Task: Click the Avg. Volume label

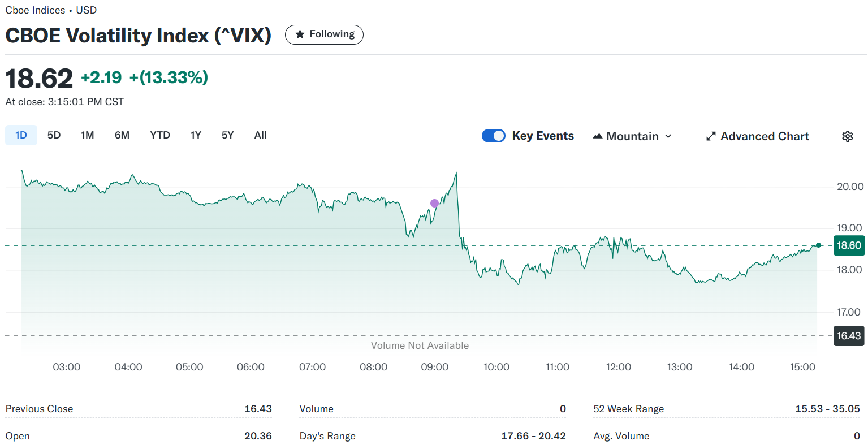Action: [621, 436]
